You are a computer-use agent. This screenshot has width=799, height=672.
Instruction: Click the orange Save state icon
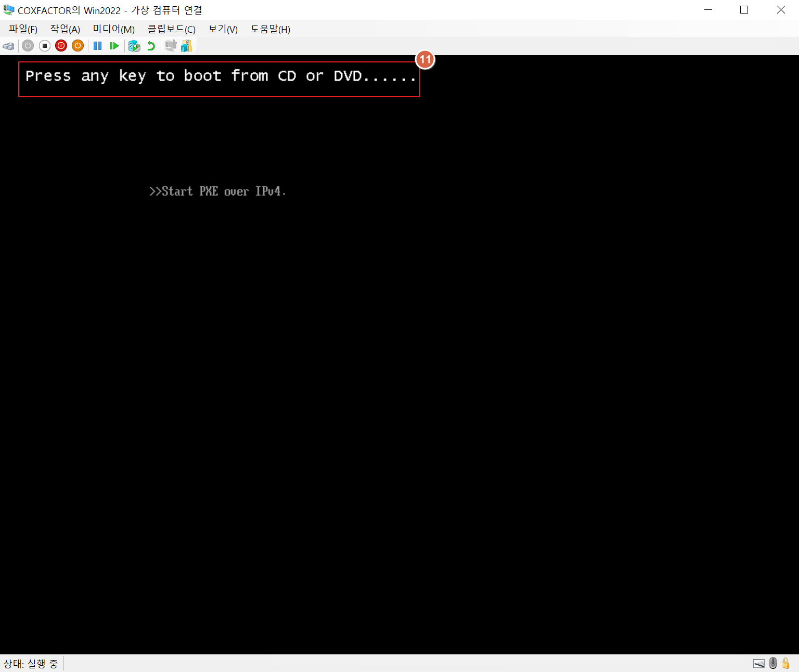click(78, 46)
